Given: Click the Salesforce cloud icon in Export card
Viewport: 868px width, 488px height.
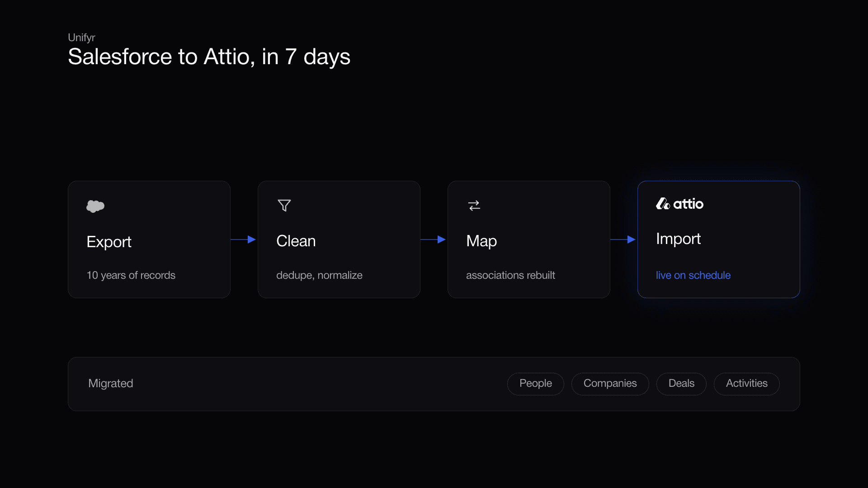Looking at the screenshot, I should 95,206.
